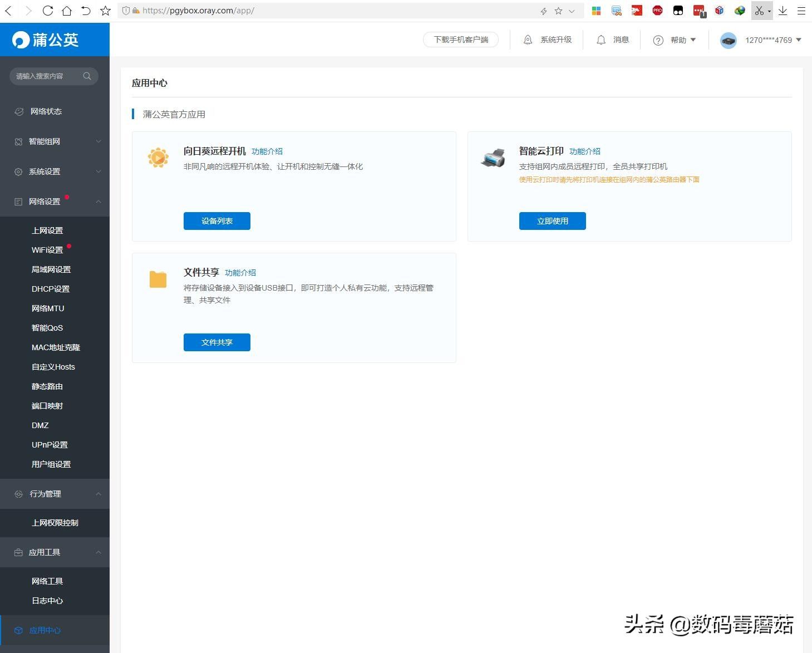Click the cloud printer icon
This screenshot has height=653, width=812.
pyautogui.click(x=493, y=158)
